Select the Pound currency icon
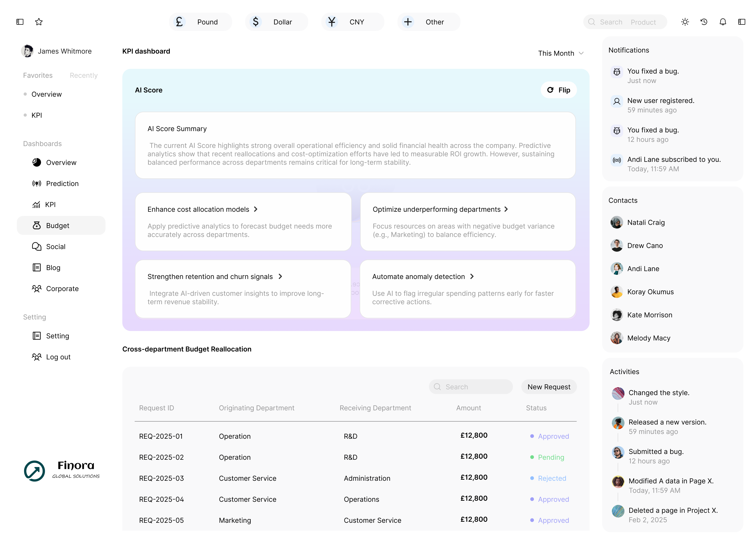 click(x=179, y=22)
